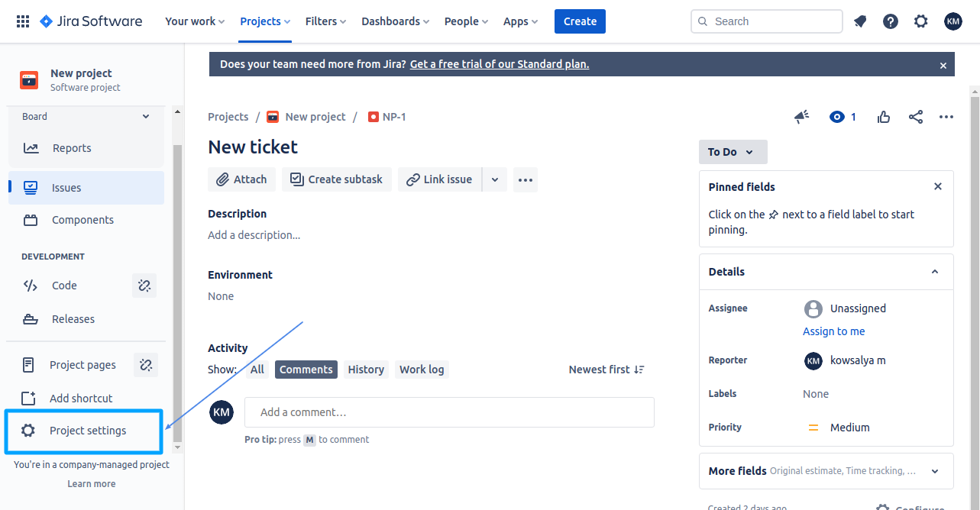Open the To Do status dropdown
The image size is (980, 510).
click(x=733, y=152)
